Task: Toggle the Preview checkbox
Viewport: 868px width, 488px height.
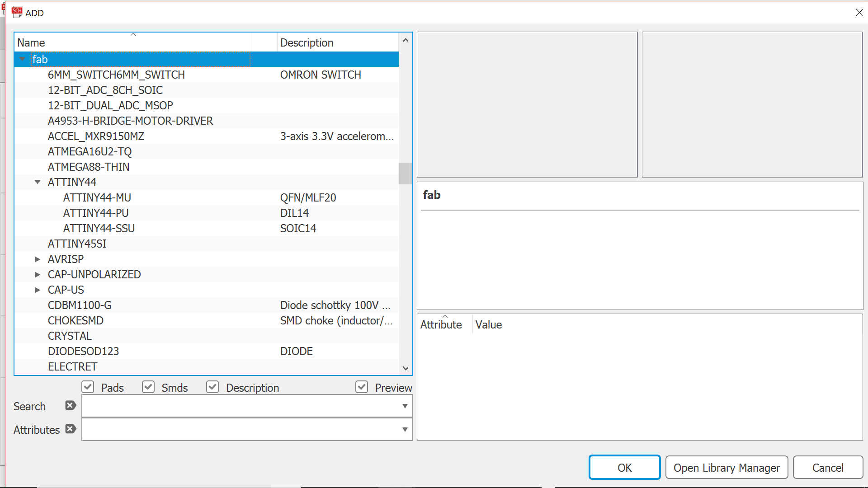Action: coord(362,387)
